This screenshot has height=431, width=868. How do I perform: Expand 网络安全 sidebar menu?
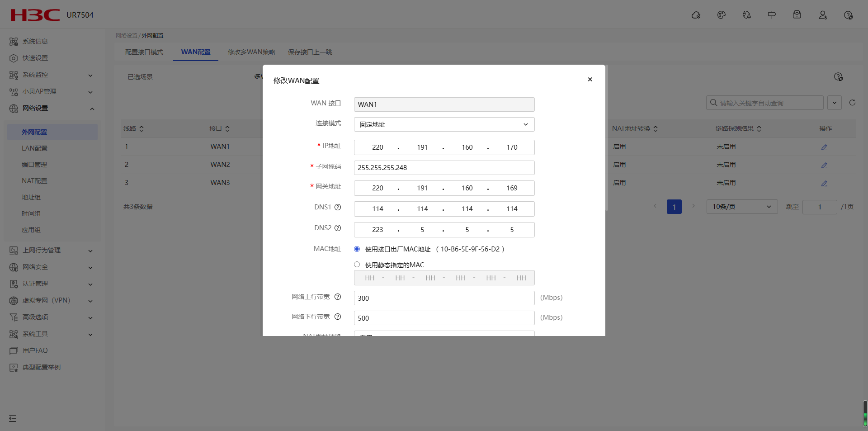coord(52,267)
